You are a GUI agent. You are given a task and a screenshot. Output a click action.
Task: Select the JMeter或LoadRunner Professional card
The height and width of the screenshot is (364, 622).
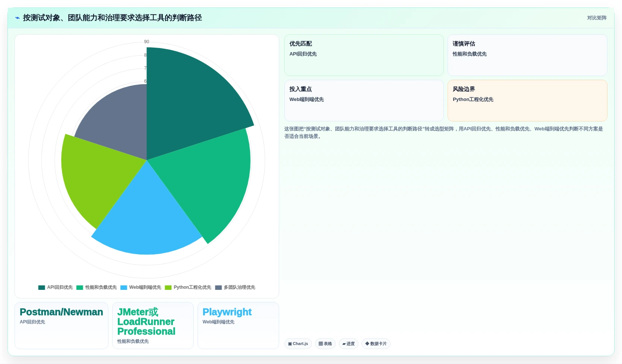click(153, 326)
